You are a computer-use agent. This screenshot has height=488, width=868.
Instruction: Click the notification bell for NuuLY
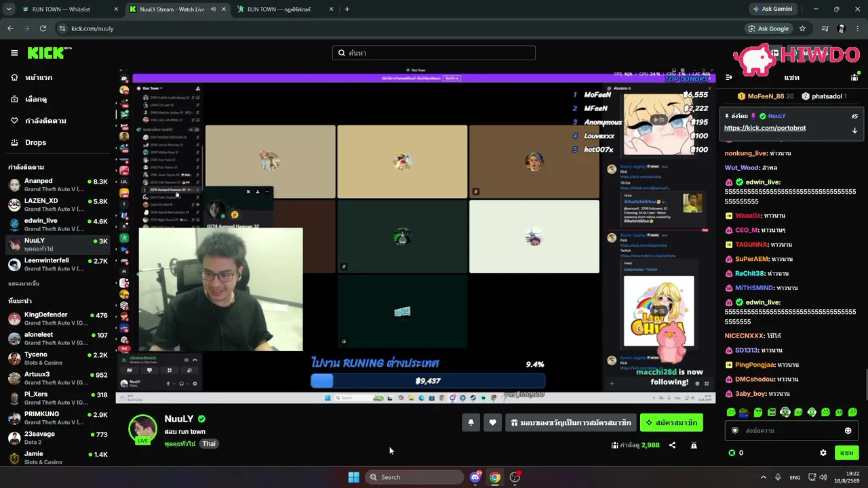[x=471, y=422]
